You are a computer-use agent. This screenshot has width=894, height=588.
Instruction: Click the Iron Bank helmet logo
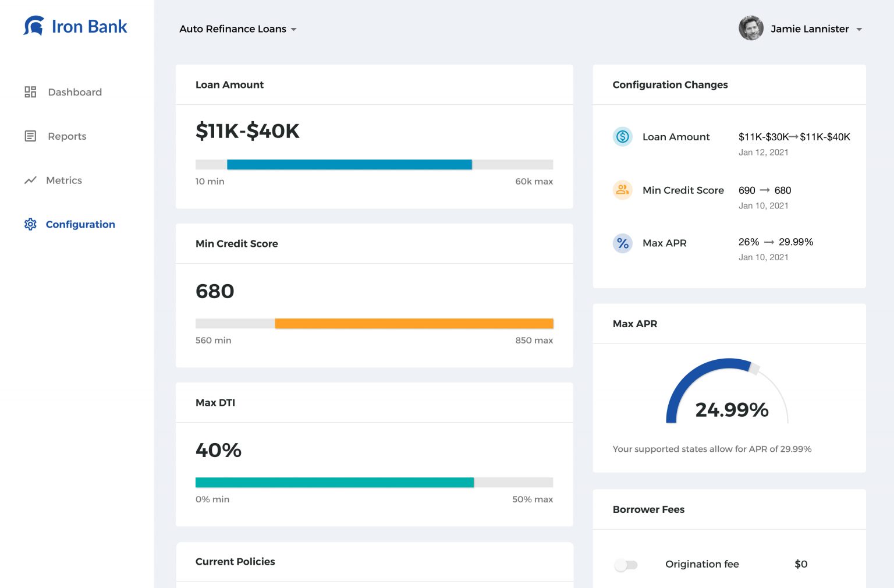[x=34, y=26]
